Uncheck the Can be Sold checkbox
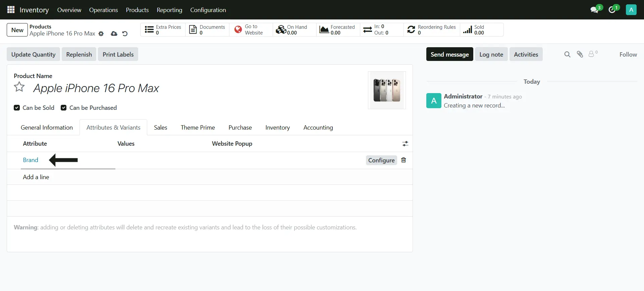Image resolution: width=644 pixels, height=291 pixels. click(x=17, y=108)
